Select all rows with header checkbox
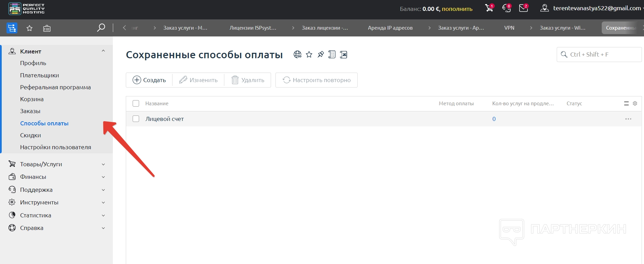Screen dimensions: 644x264 coord(136,104)
